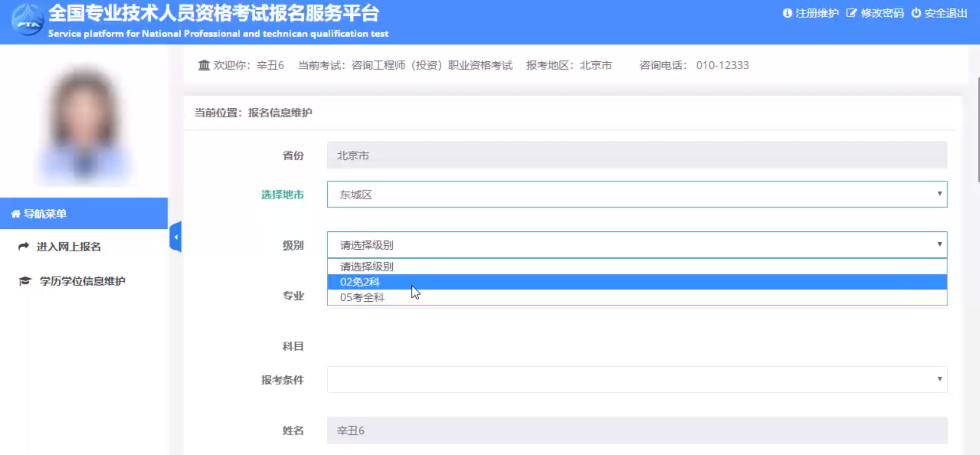Click the power icon beside 安全退出
The width and height of the screenshot is (980, 455).
[x=916, y=13]
